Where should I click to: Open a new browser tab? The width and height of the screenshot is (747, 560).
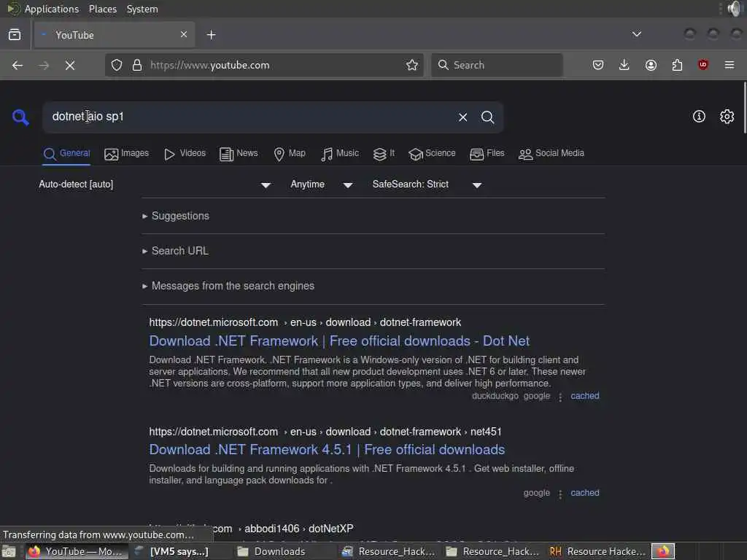tap(211, 35)
